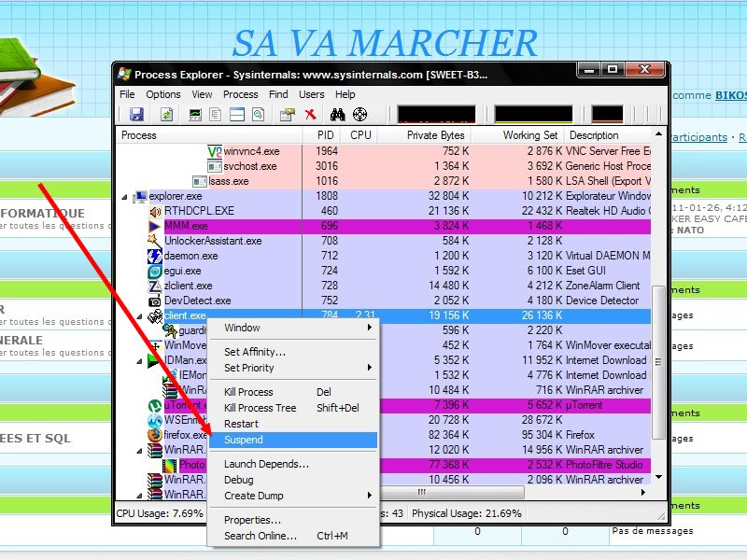Click the egui.exe Eset icon
This screenshot has width=747, height=560.
(x=155, y=271)
